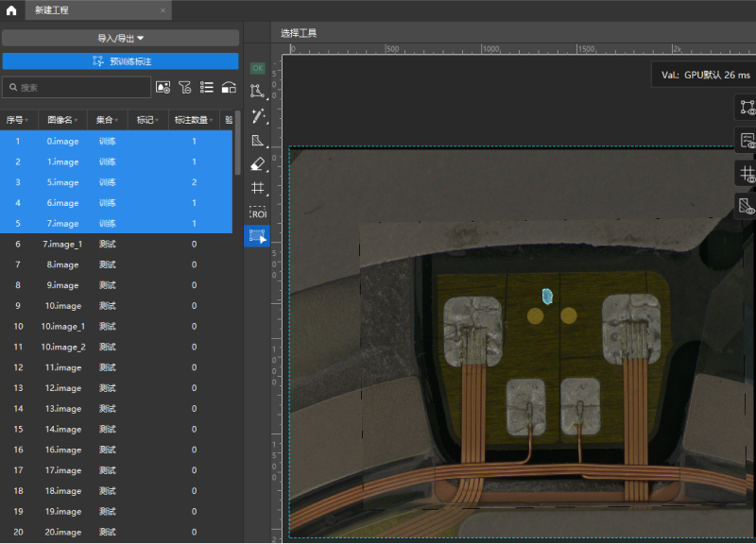
Task: Select row 11.image in the list
Action: [x=116, y=367]
